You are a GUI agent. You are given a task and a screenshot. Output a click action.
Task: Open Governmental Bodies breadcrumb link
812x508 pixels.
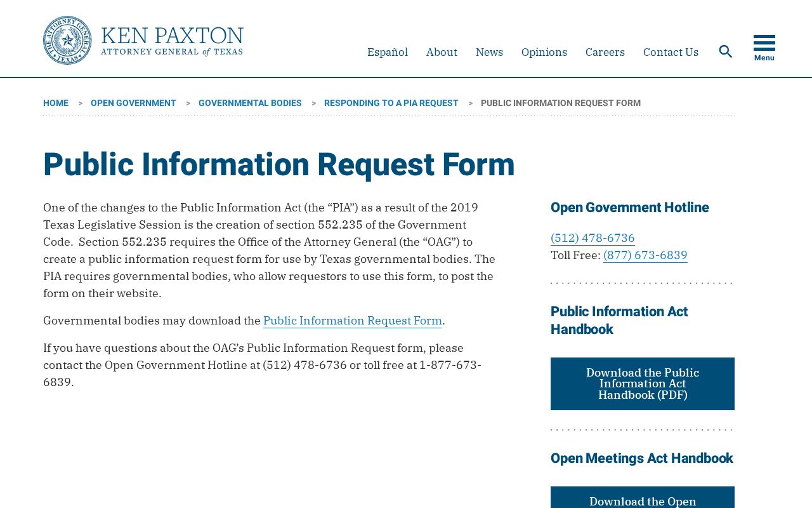(250, 103)
